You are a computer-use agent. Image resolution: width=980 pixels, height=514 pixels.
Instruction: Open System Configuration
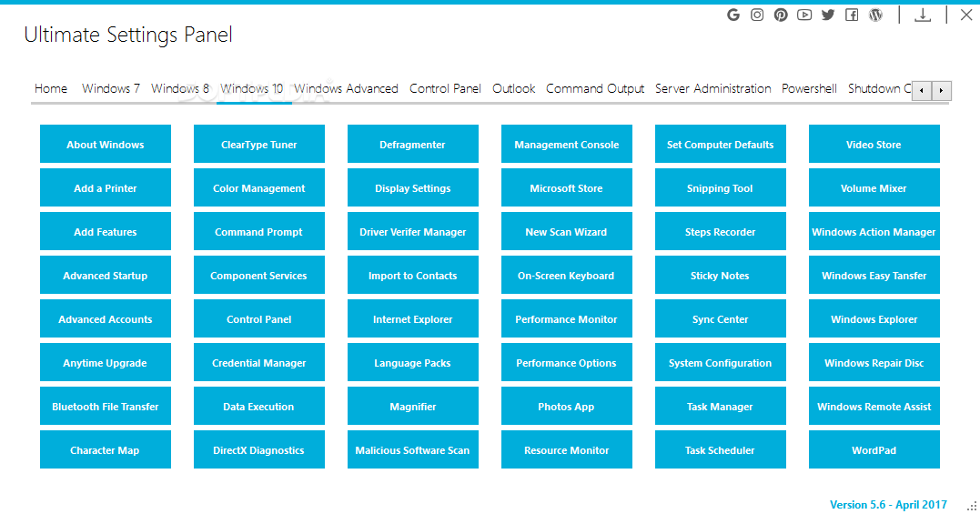click(721, 363)
